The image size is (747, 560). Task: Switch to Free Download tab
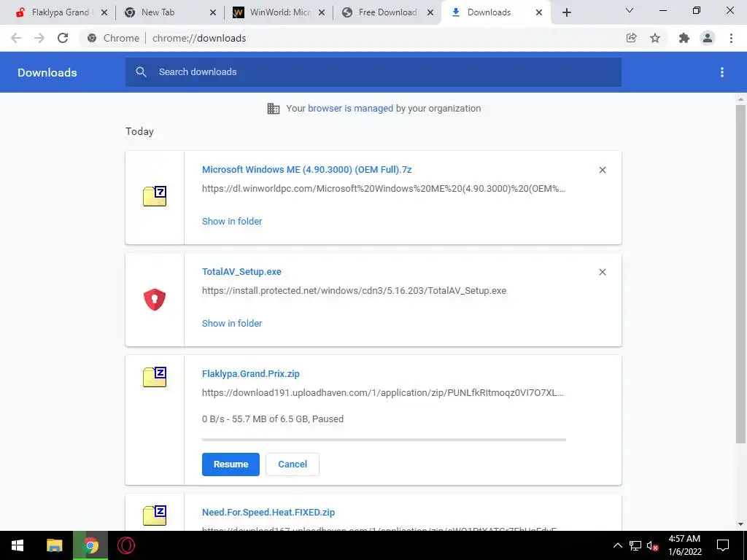[387, 12]
